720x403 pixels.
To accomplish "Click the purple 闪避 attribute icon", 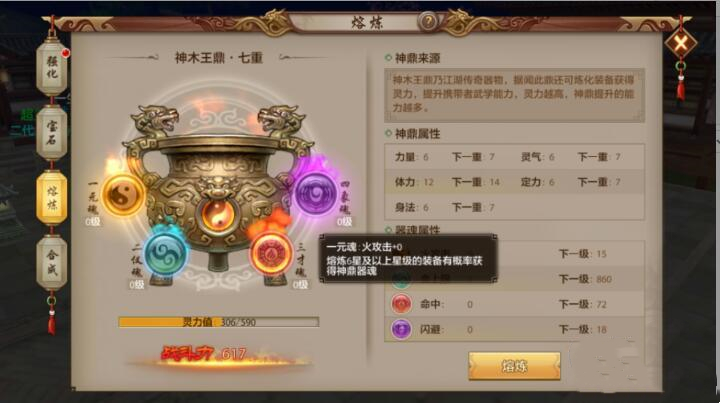I will (401, 329).
